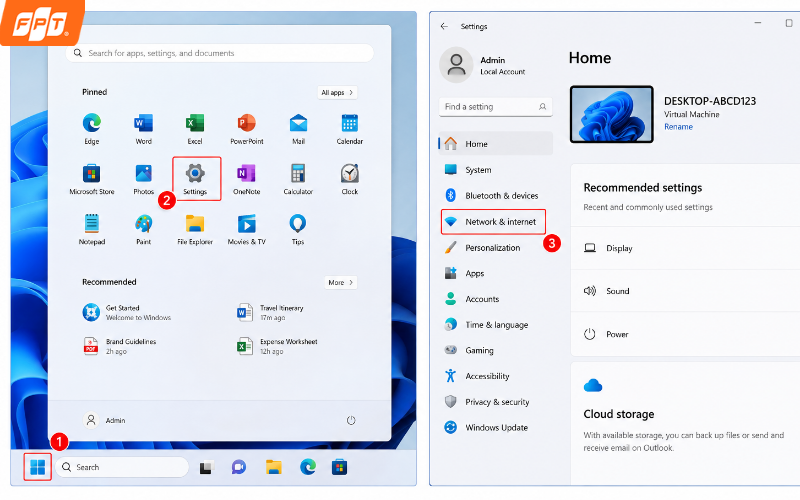Open the Calculator app
The image size is (800, 500).
click(298, 179)
